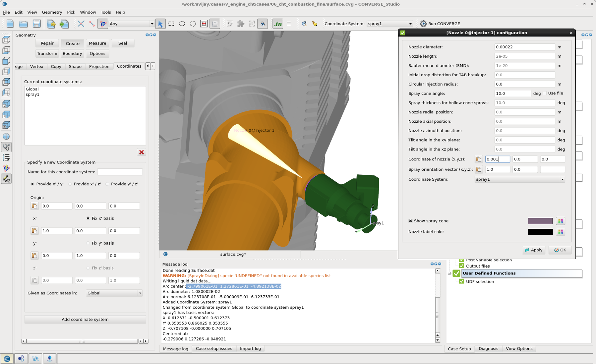Click the nozzle x coordinate input field
This screenshot has width=596, height=364.
pos(498,159)
